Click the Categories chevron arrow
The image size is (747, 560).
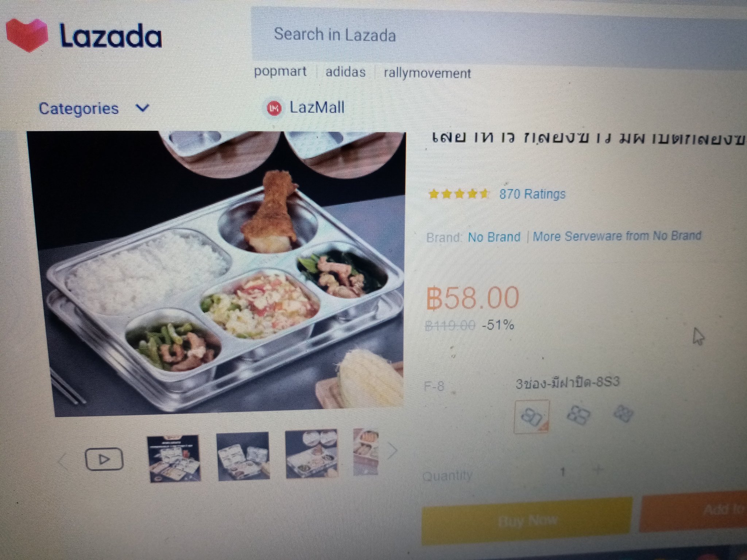[142, 108]
